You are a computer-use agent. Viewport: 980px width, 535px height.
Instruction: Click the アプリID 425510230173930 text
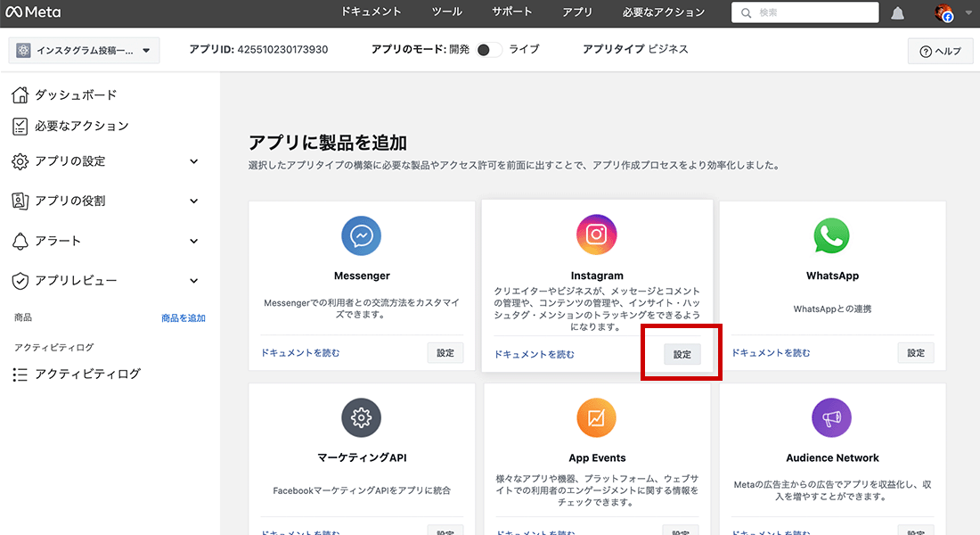[258, 49]
